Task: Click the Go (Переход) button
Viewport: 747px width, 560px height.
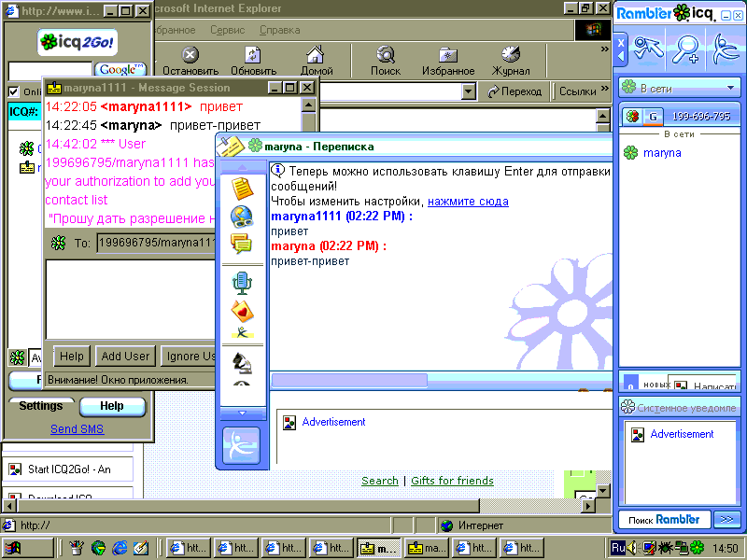Action: click(x=514, y=91)
